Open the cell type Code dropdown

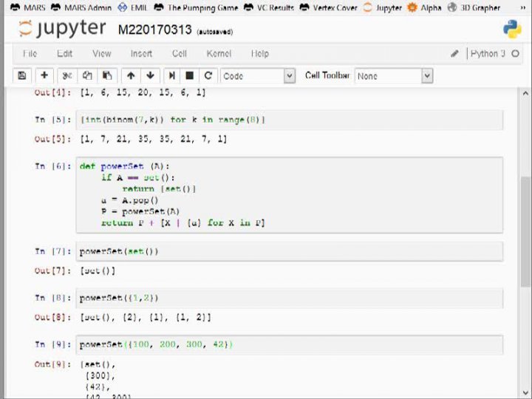258,76
